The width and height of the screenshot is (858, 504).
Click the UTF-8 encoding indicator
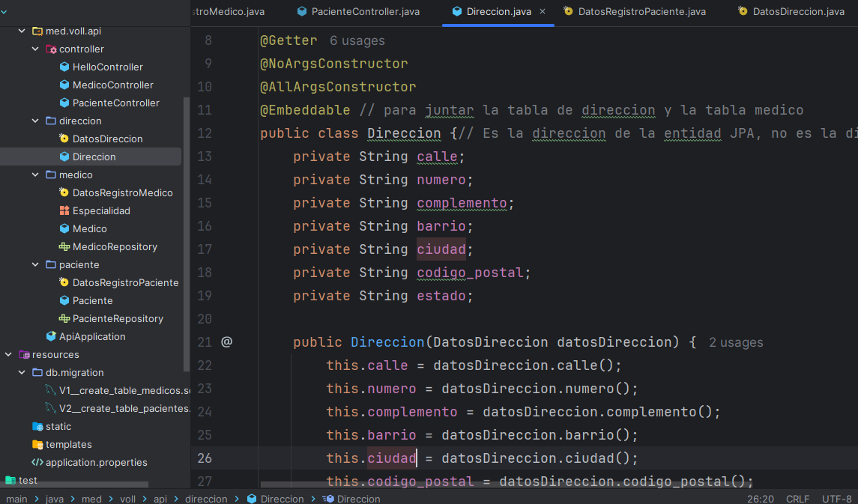click(x=837, y=499)
